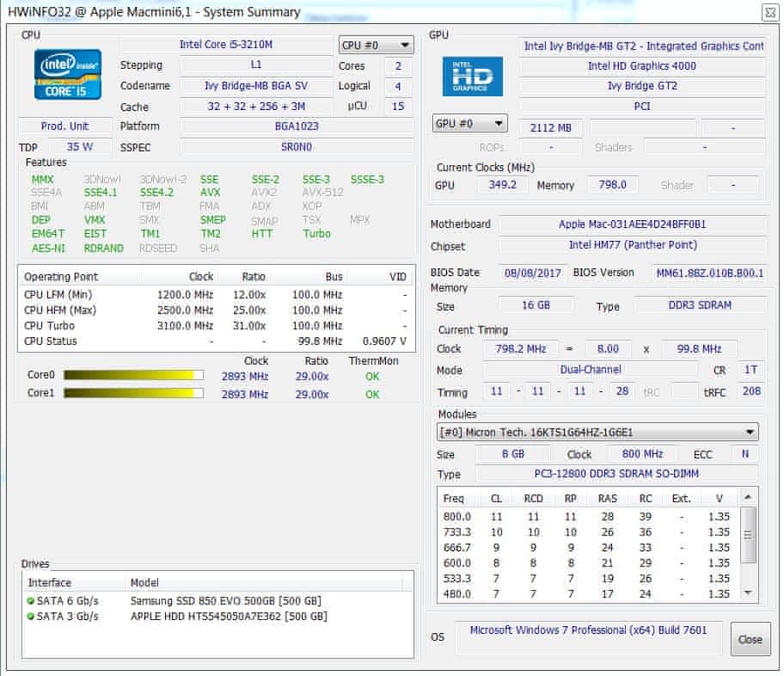Close the window using the title bar X

[769, 12]
